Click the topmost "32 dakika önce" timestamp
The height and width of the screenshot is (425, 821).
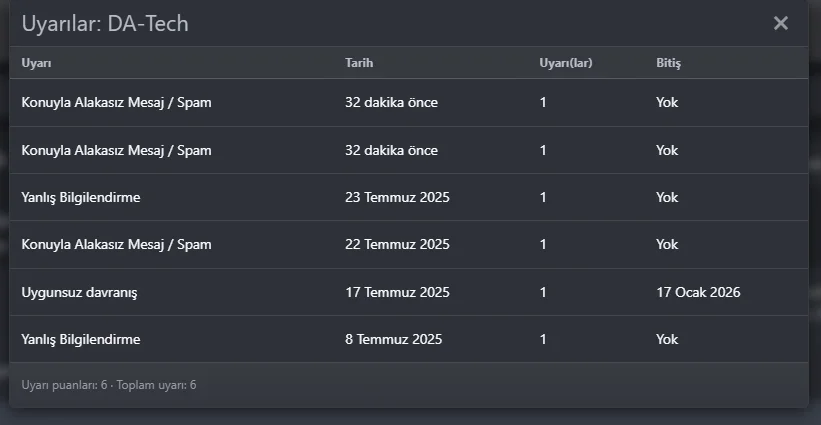pos(391,102)
